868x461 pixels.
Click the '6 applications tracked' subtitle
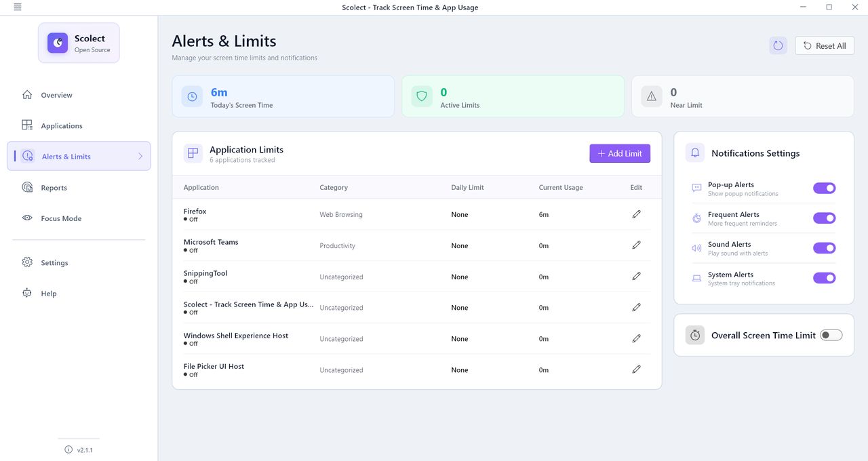pyautogui.click(x=242, y=160)
